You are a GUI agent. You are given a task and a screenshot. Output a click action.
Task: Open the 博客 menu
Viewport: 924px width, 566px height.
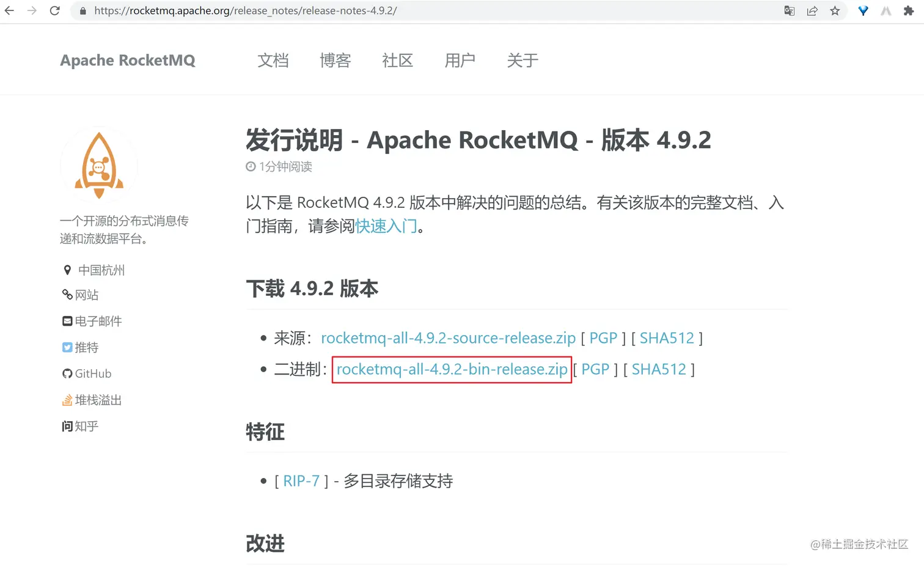click(335, 60)
